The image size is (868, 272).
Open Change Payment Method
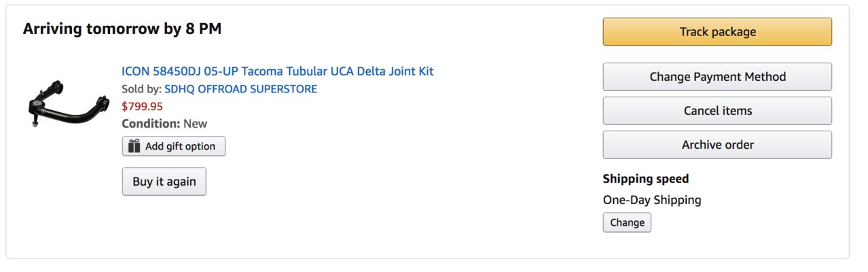point(717,77)
